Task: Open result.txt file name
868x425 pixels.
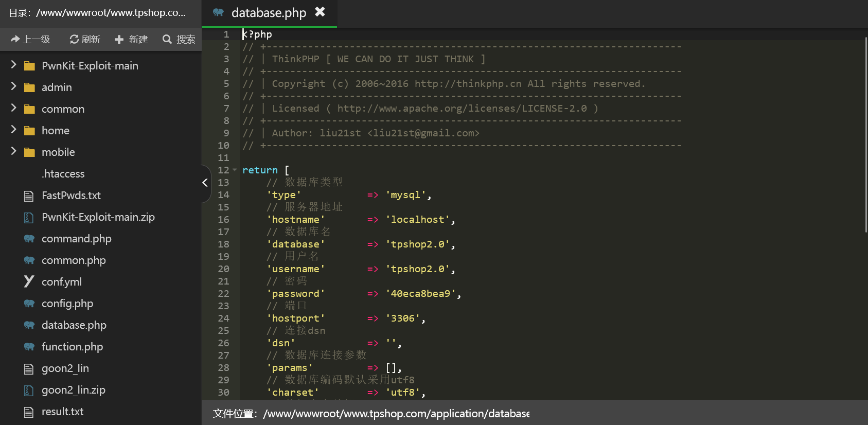Action: click(x=62, y=412)
